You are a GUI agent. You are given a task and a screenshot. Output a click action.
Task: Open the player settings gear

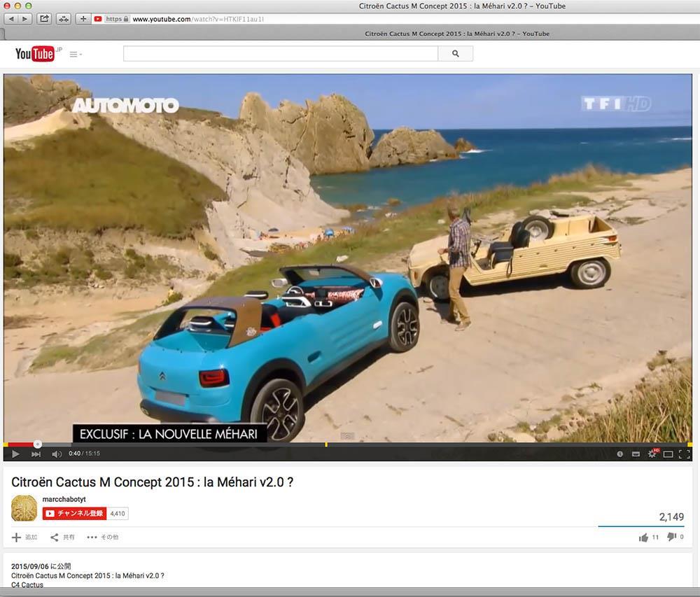[x=652, y=454]
